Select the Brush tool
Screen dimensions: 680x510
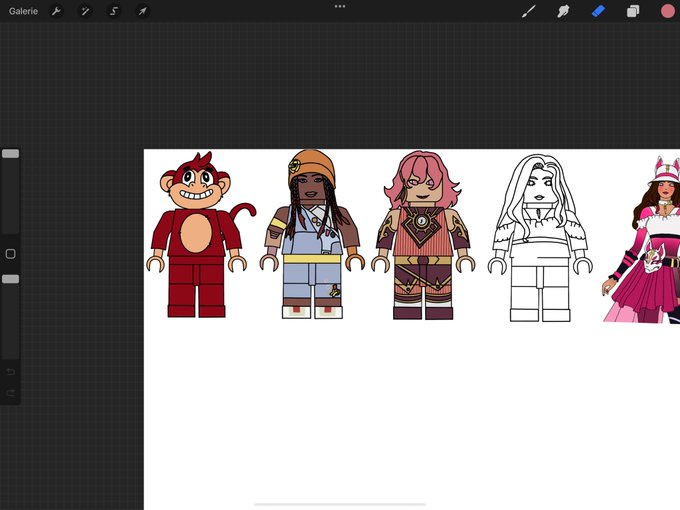click(528, 11)
